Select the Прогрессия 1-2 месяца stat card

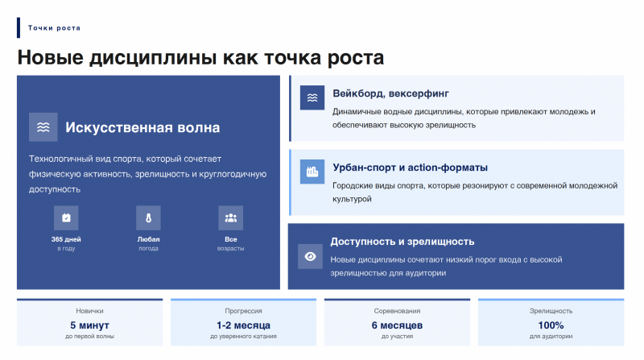point(243,322)
